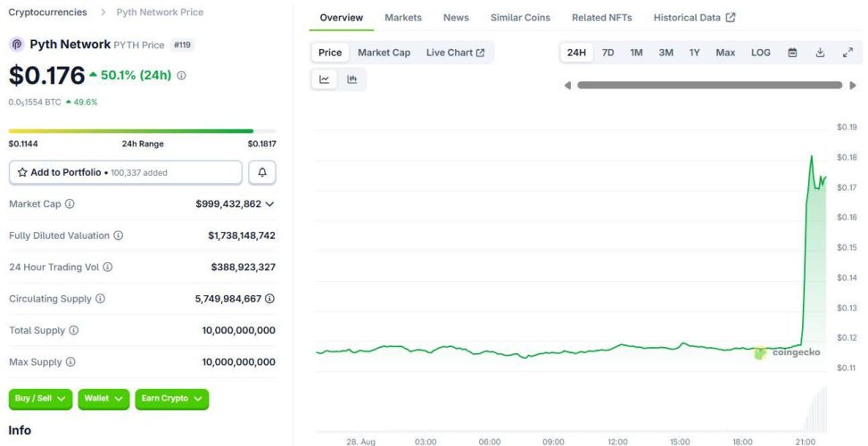Switch chart to Market Cap view
The width and height of the screenshot is (868, 446).
(384, 53)
